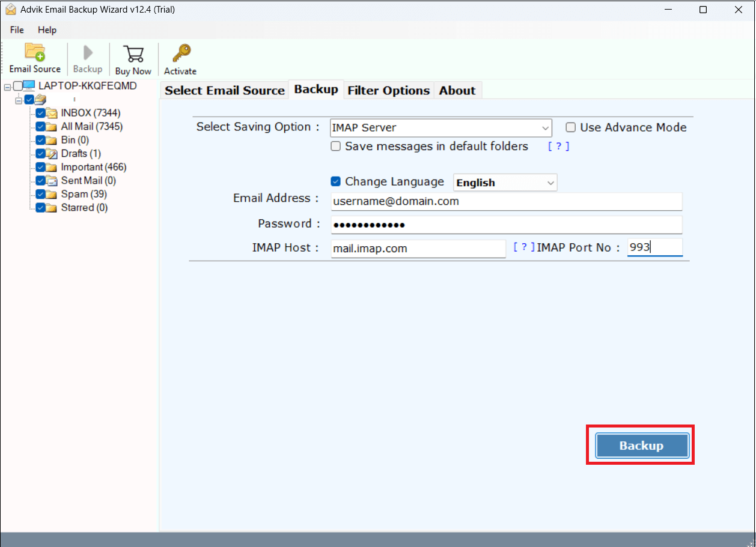Screen dimensions: 756x547
Task: Select Bin (0) tree label
Action: tap(75, 140)
